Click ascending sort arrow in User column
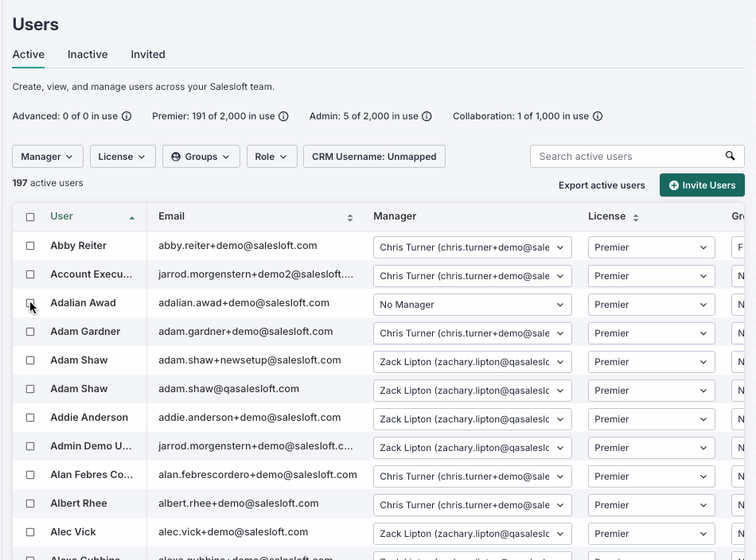Image resolution: width=756 pixels, height=560 pixels. coord(131,218)
